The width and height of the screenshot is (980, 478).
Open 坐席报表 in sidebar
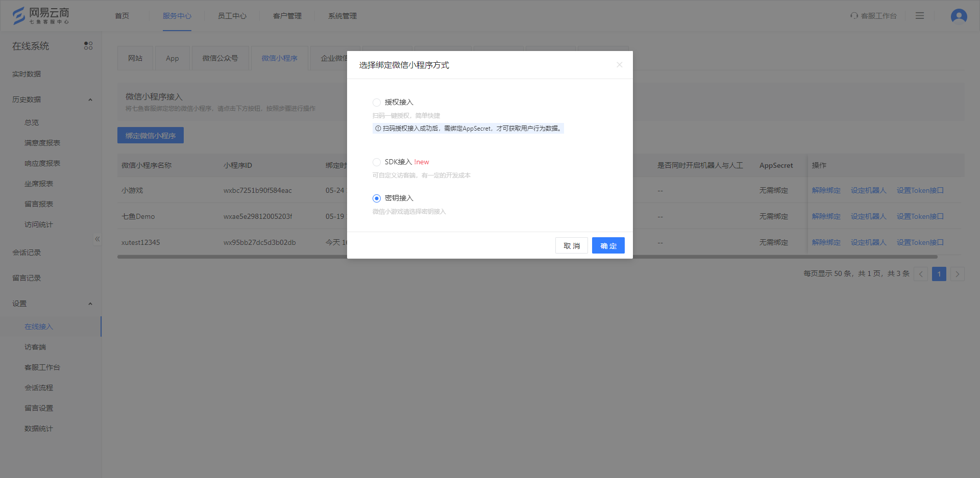pyautogui.click(x=39, y=184)
